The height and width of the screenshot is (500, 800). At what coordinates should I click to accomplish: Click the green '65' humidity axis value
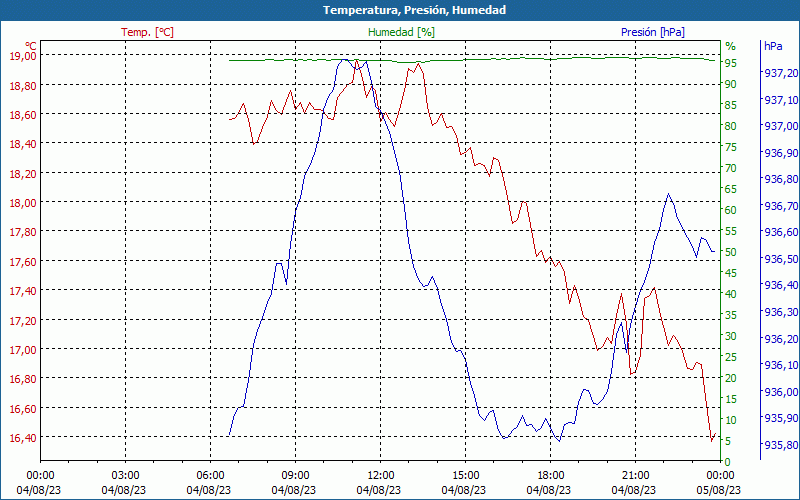731,189
